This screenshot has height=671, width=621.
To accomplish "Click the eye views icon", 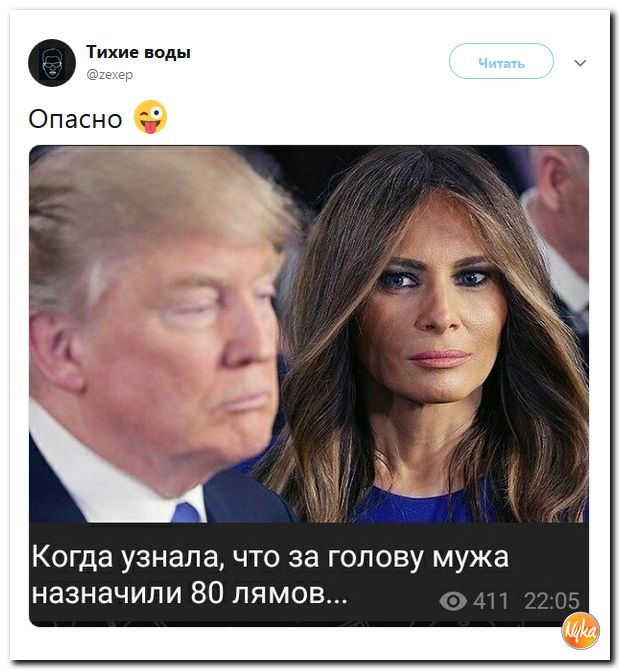I will coord(453,601).
